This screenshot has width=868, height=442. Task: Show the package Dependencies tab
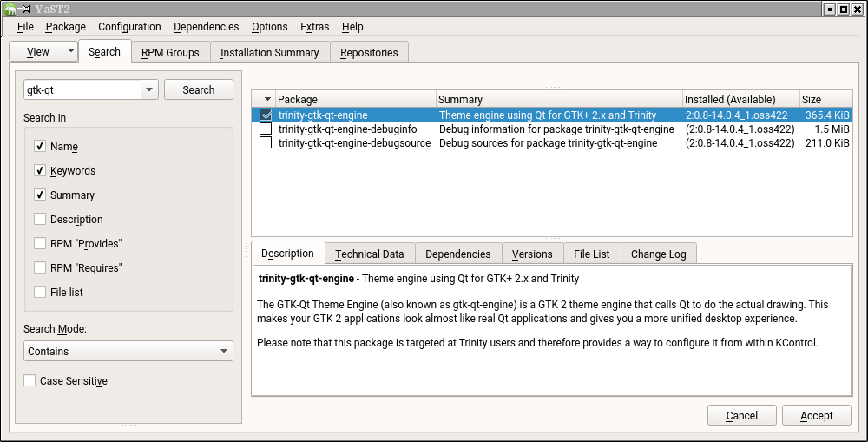click(458, 254)
